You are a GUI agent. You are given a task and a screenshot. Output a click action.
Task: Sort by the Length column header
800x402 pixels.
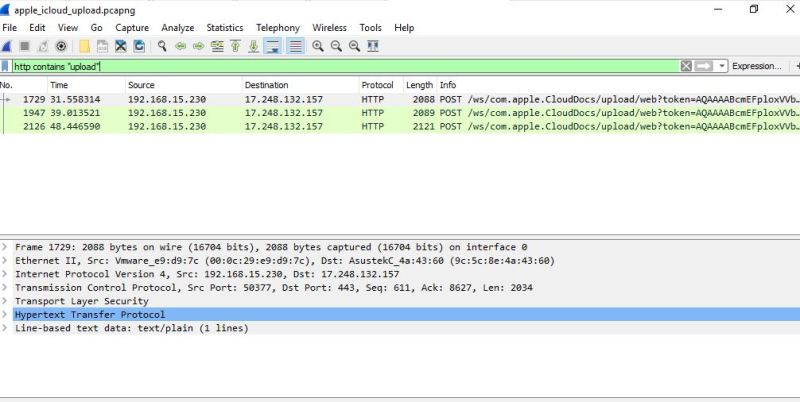click(419, 85)
